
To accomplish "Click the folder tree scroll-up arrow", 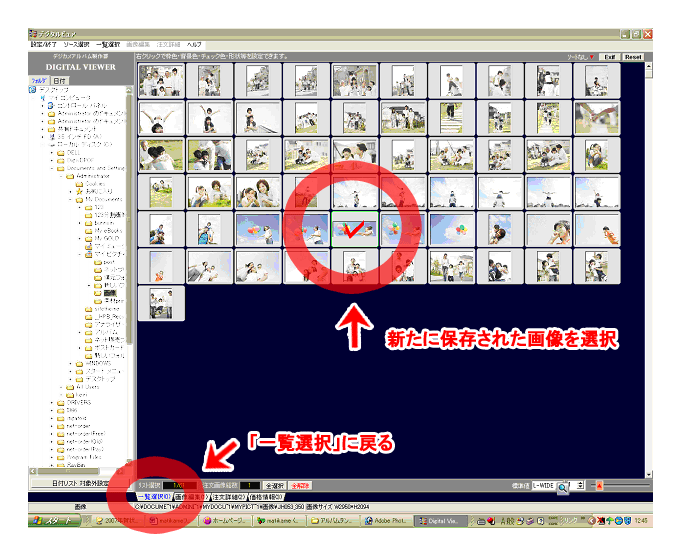I will (x=129, y=90).
